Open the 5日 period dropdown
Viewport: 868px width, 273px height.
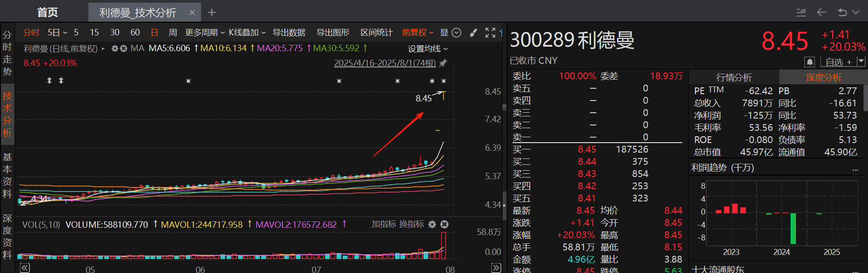(58, 33)
